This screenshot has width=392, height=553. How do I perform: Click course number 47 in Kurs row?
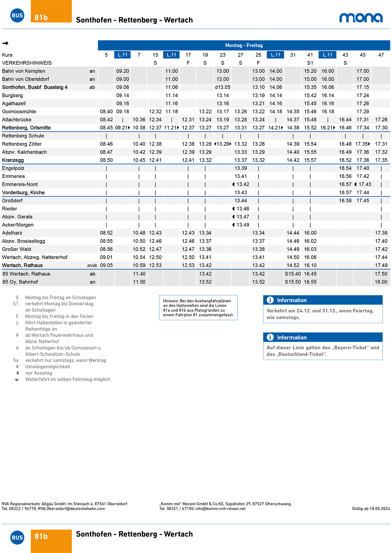[x=381, y=55]
